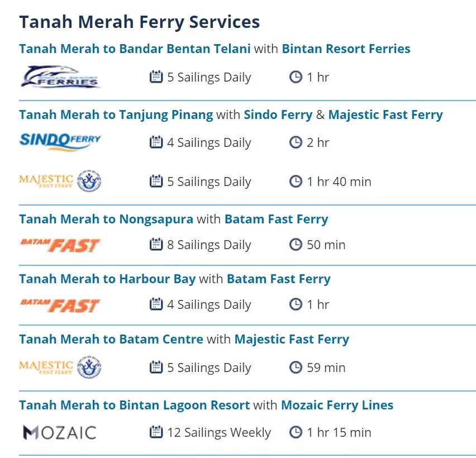Open Tanah Merah to Batam Centre route link
Screen dimensions: 476x458
[x=111, y=339]
